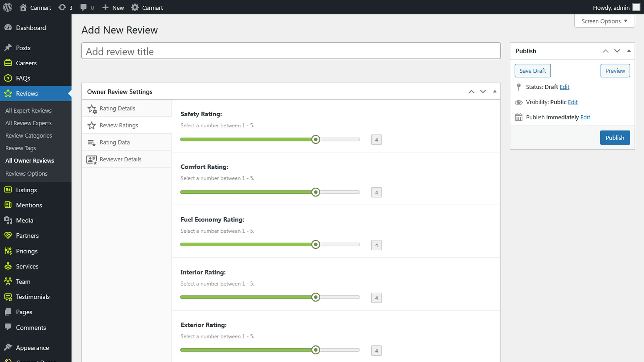Move Publish panel up
The height and width of the screenshot is (362, 644).
[605, 51]
